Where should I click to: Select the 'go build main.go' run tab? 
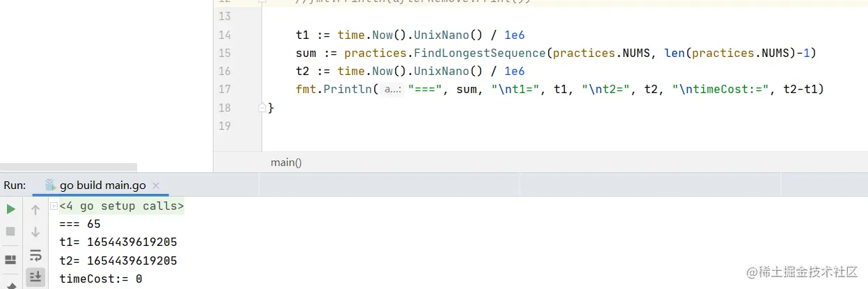tap(103, 185)
